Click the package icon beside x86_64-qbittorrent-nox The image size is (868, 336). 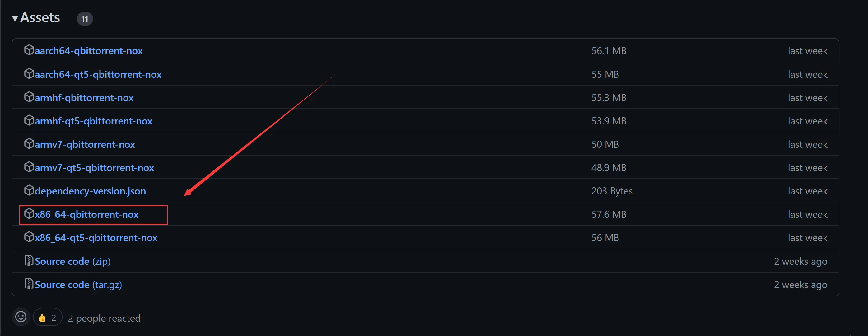coord(29,213)
